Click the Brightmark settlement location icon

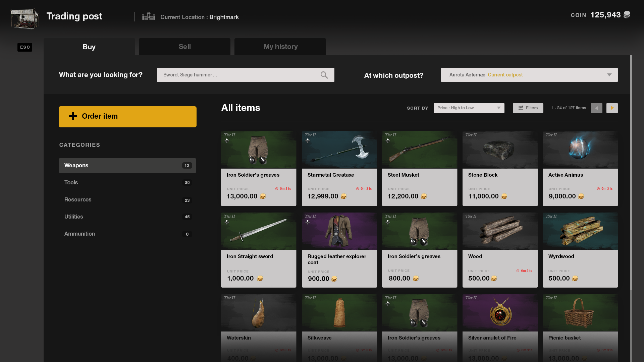coord(148,16)
